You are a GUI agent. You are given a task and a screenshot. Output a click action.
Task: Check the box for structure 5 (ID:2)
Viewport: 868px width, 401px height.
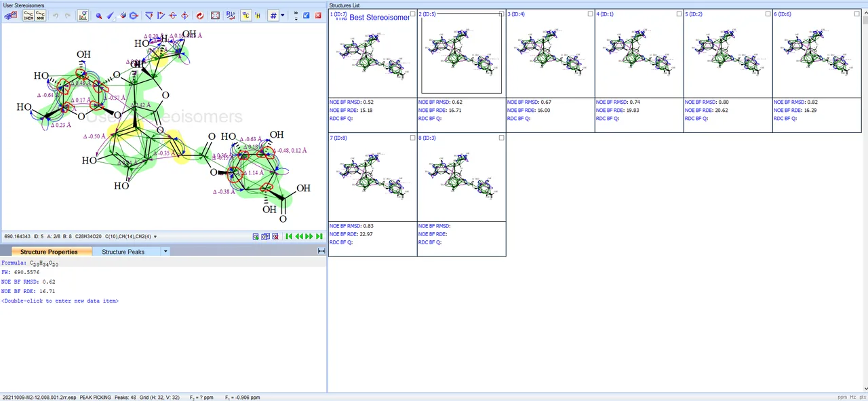(768, 14)
